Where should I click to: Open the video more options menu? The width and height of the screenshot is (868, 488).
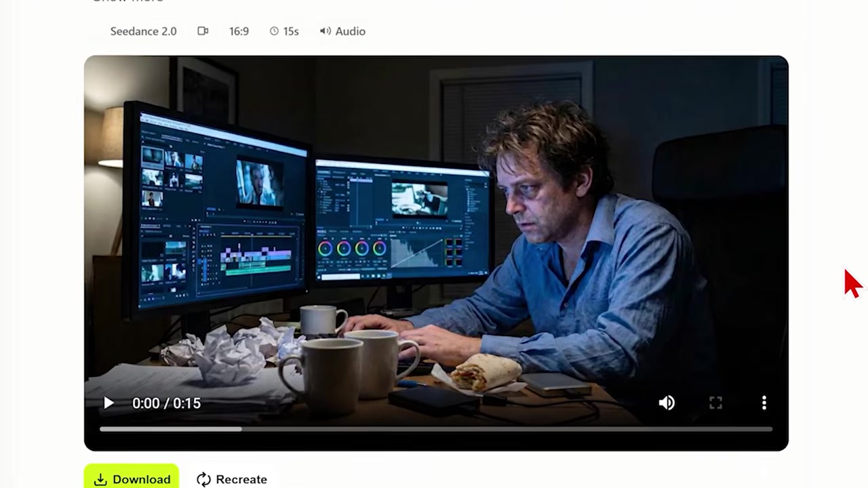click(x=764, y=403)
